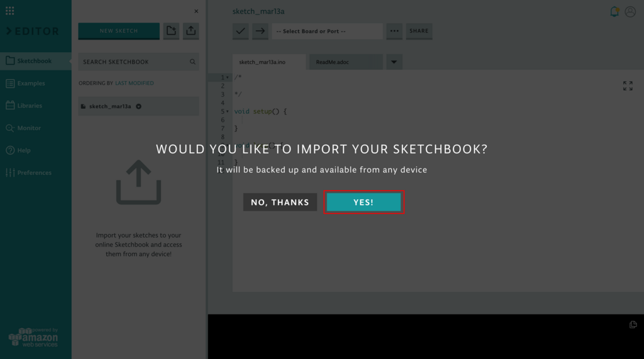Click the search magnifier icon
644x359 pixels.
coord(192,62)
